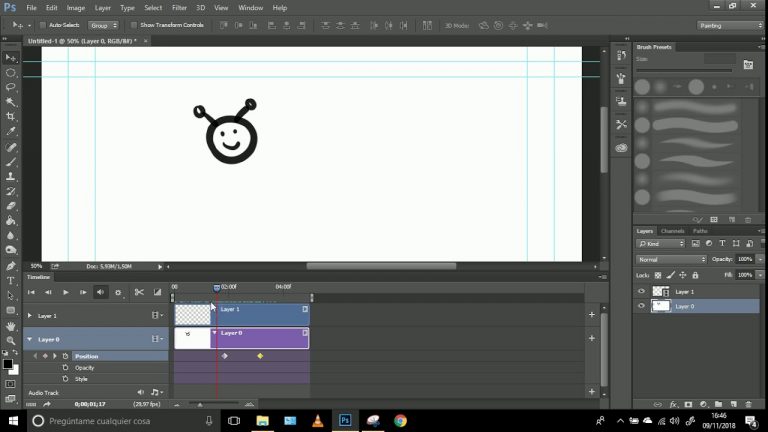Screen dimensions: 768x432
Task: Select the Crop tool
Action: coord(10,117)
